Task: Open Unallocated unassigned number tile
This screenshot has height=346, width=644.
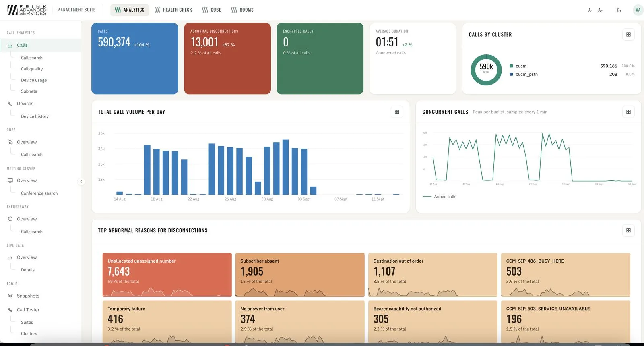Action: tap(167, 275)
